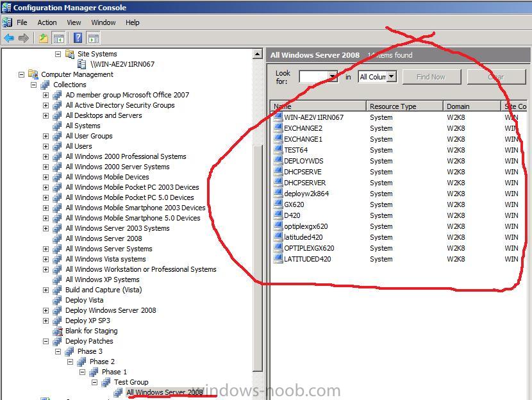Click the Test Group collection icon
The image size is (532, 400).
click(106, 382)
